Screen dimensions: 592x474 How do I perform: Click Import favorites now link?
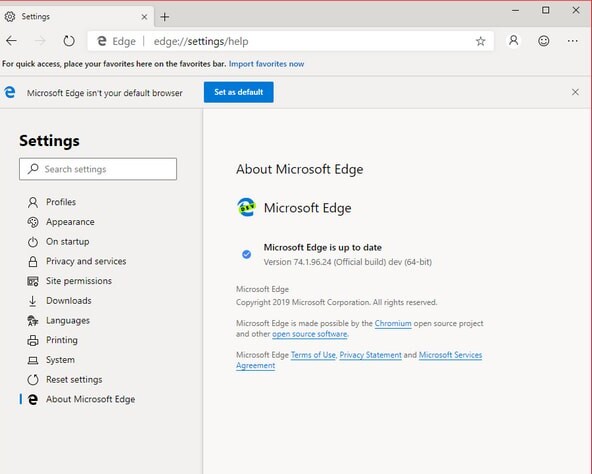266,64
